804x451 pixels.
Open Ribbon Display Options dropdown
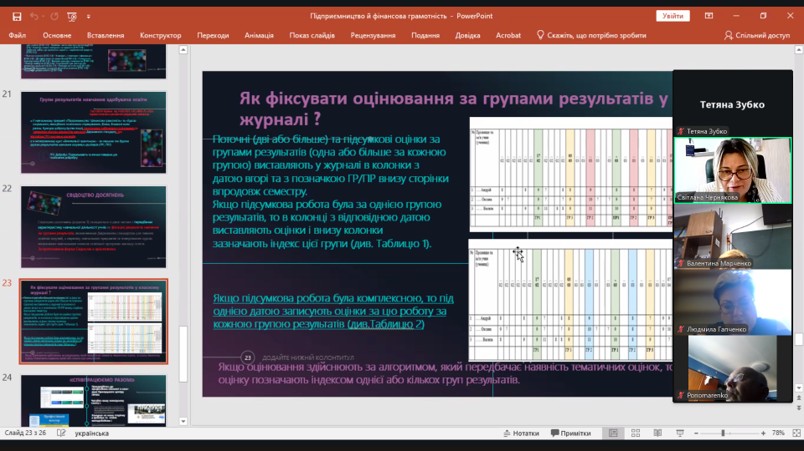click(x=709, y=16)
